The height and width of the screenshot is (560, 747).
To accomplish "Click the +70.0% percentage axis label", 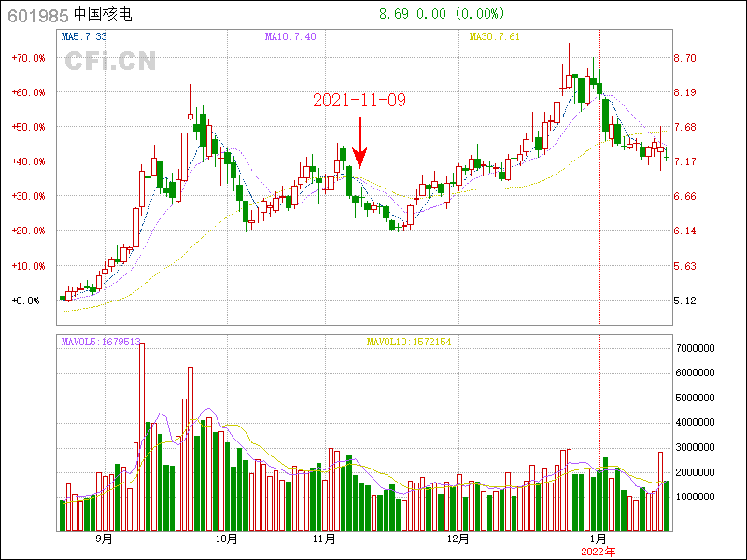I will tap(28, 58).
